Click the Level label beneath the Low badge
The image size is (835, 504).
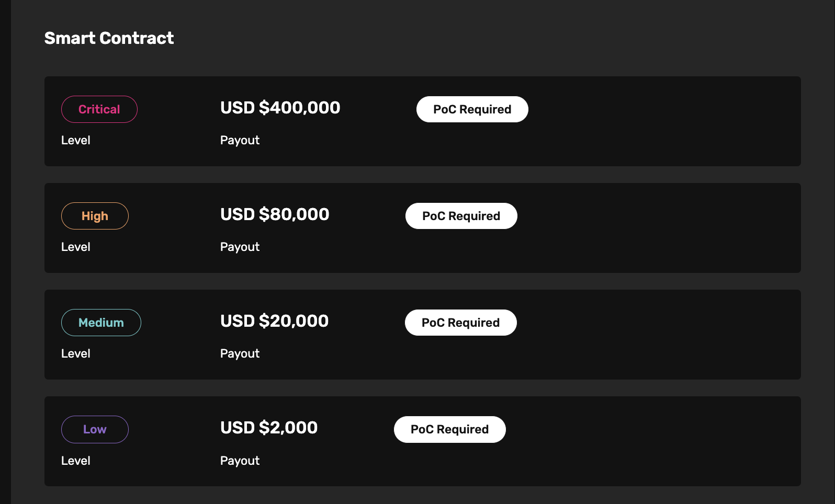pos(76,461)
